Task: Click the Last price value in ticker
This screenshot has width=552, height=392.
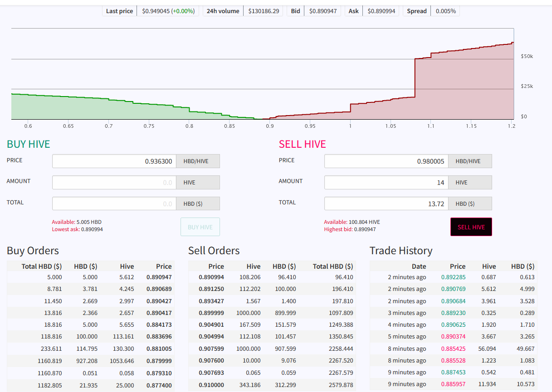Action: coord(167,11)
